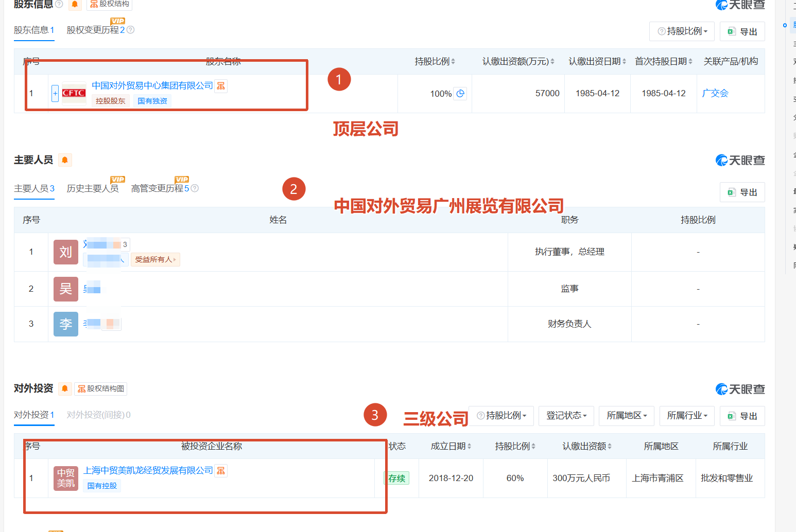Open the 高管变更历程 5 tab

tap(160, 188)
